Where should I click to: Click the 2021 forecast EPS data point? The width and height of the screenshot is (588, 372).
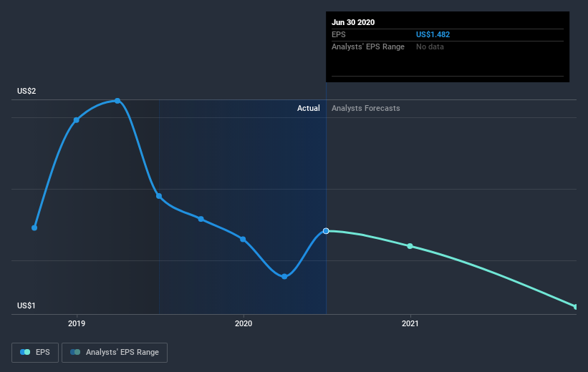pos(410,246)
